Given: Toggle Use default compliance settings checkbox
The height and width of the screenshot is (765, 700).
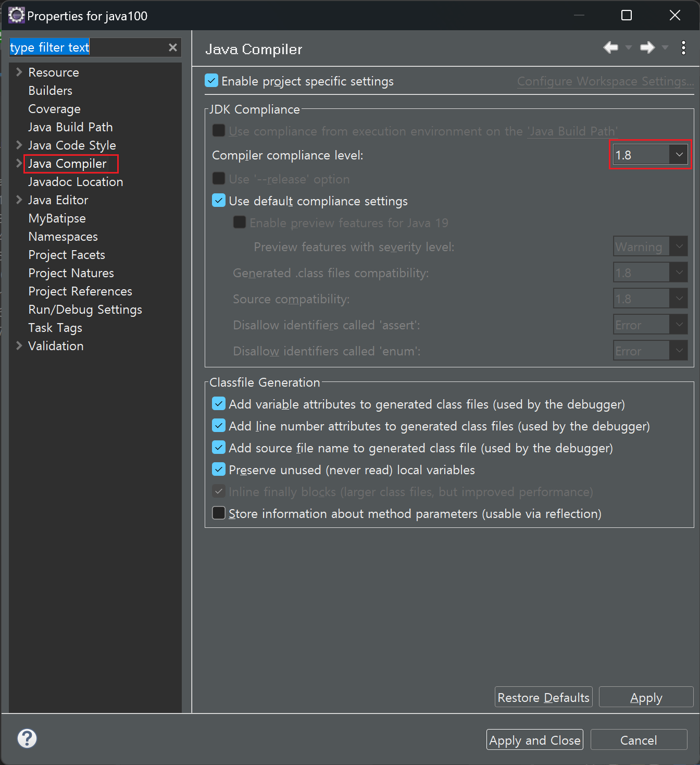Looking at the screenshot, I should tap(219, 201).
